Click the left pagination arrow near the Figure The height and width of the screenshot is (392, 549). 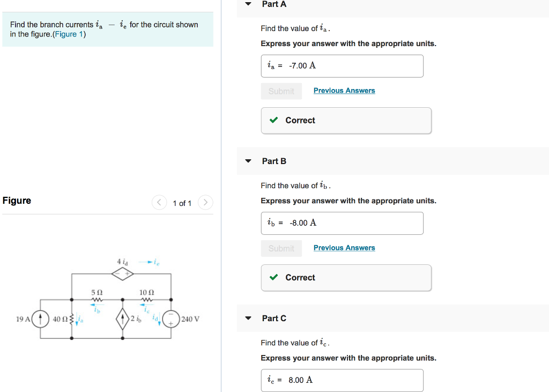tap(159, 203)
